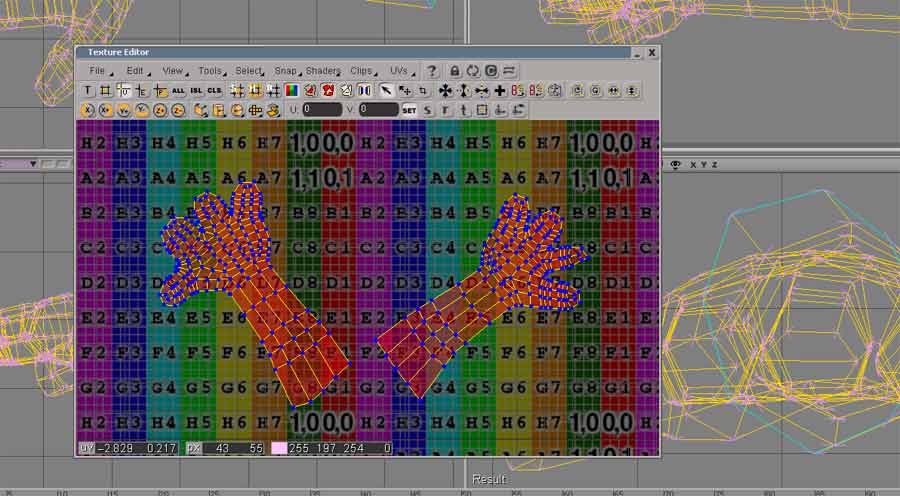Select the T tool icon in toolbar

point(88,90)
